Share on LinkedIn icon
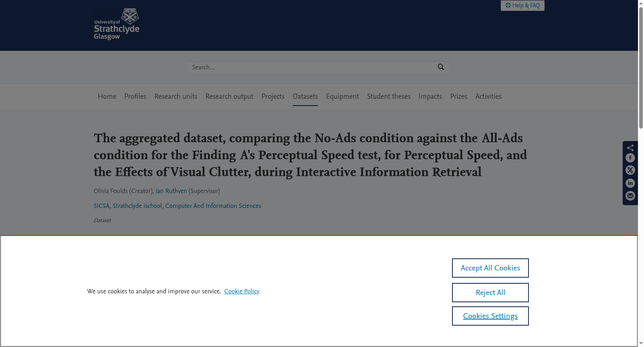This screenshot has height=347, width=644. click(630, 183)
